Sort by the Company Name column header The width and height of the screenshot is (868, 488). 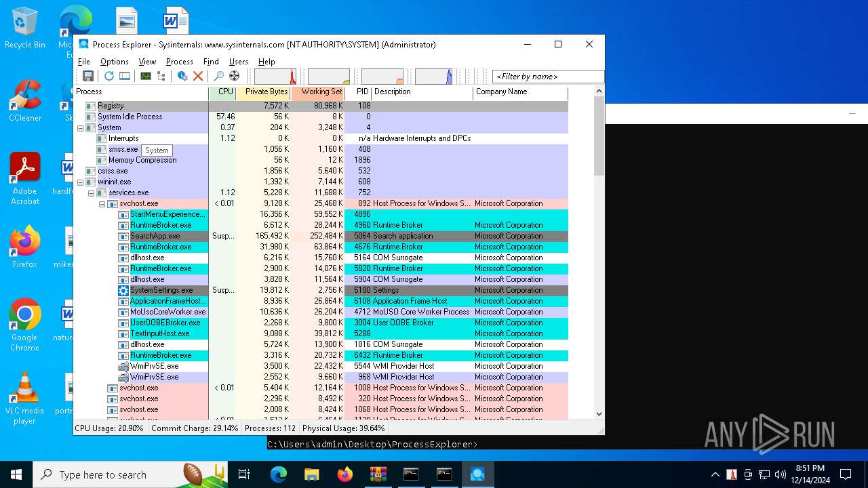coord(520,92)
